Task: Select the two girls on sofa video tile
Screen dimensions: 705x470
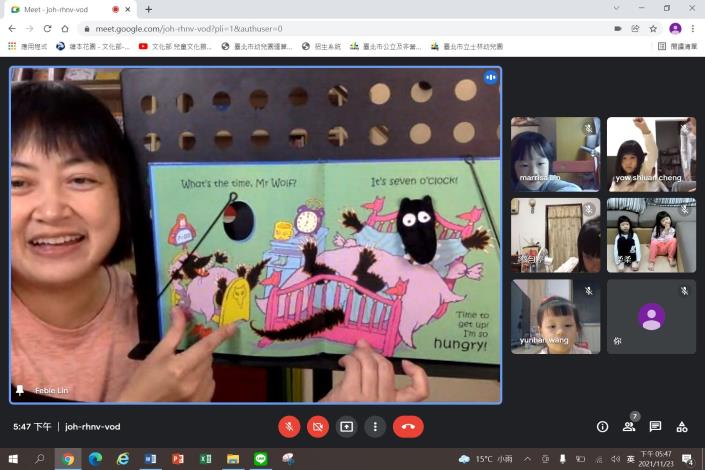Action: (651, 235)
